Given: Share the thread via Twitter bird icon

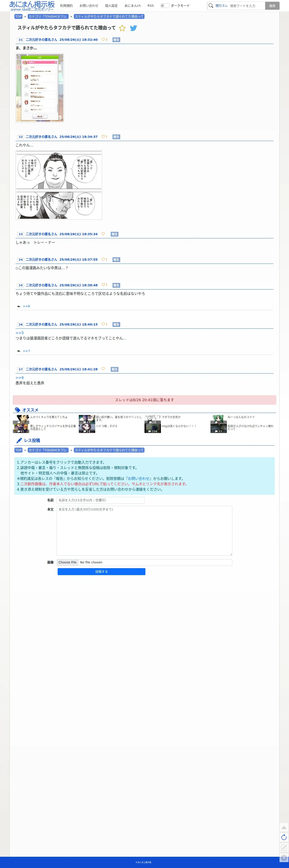Looking at the screenshot, I should point(133,28).
